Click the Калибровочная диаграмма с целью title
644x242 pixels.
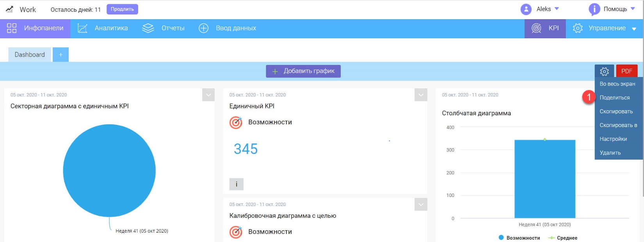(283, 216)
